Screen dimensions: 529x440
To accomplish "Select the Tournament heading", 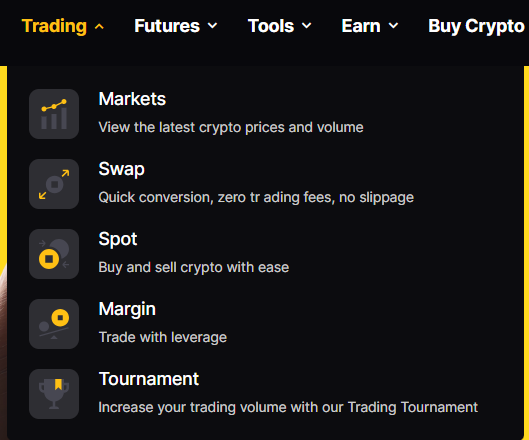I will click(x=149, y=379).
